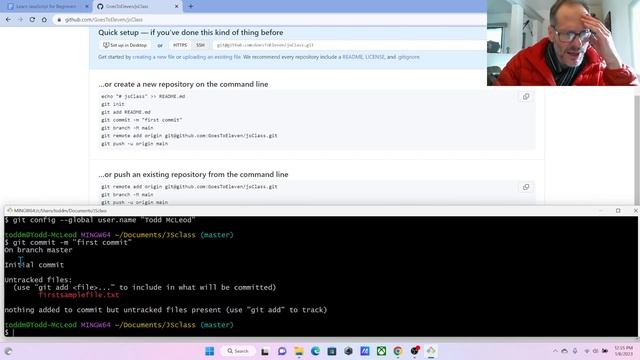Close the GoesToEleven/jsClass tab

click(x=176, y=6)
